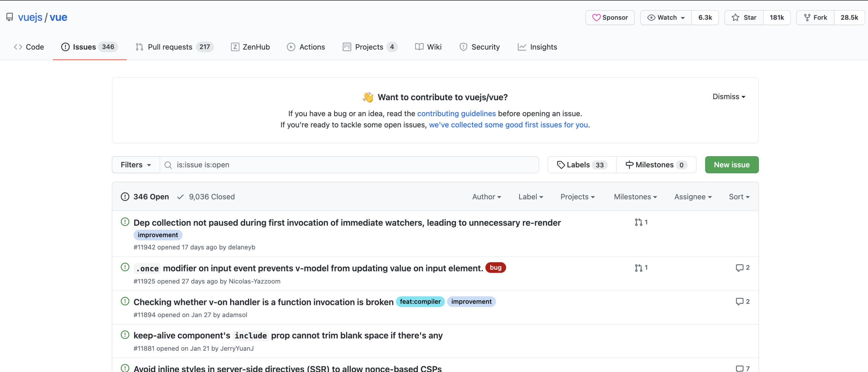Open the Security tab
The width and height of the screenshot is (868, 372).
(x=479, y=47)
